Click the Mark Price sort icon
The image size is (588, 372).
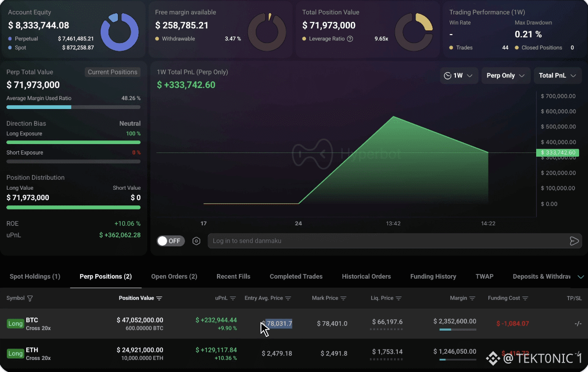(343, 298)
